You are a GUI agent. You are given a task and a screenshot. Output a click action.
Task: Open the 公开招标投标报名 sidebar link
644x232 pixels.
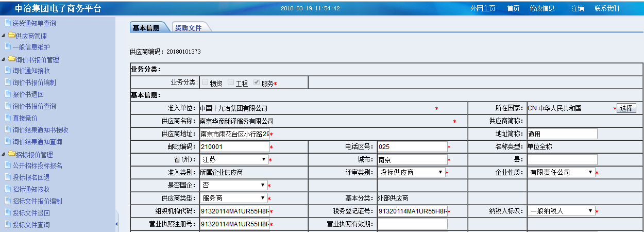tap(38, 165)
